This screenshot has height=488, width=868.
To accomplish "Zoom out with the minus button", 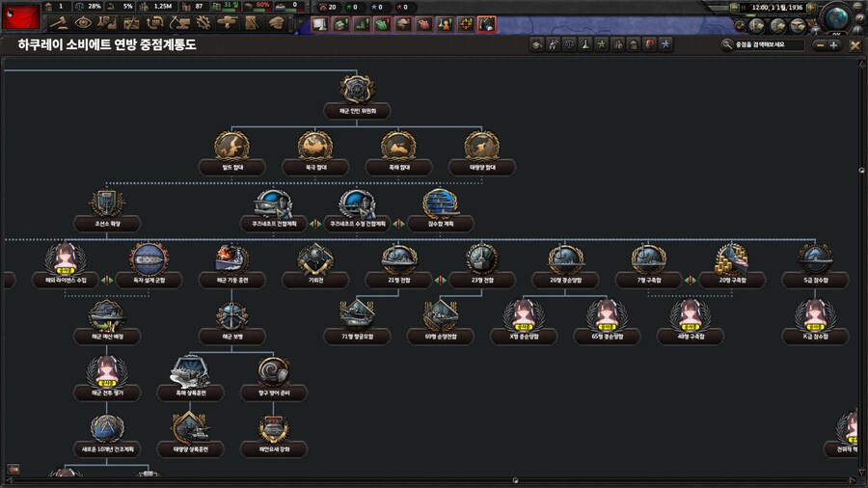I will click(x=820, y=45).
